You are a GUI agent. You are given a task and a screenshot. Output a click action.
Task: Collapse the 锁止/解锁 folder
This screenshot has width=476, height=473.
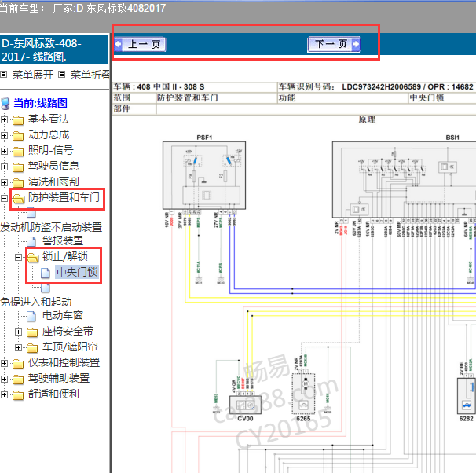point(18,258)
